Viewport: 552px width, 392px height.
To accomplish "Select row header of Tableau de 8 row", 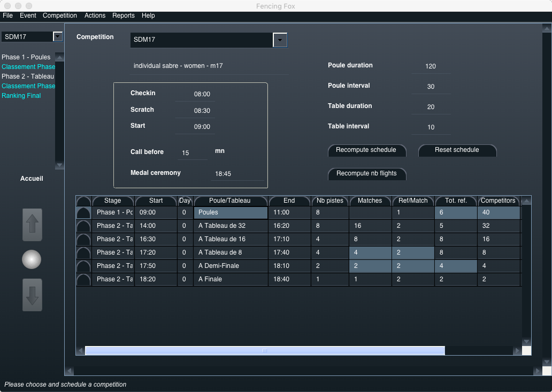I will 83,252.
